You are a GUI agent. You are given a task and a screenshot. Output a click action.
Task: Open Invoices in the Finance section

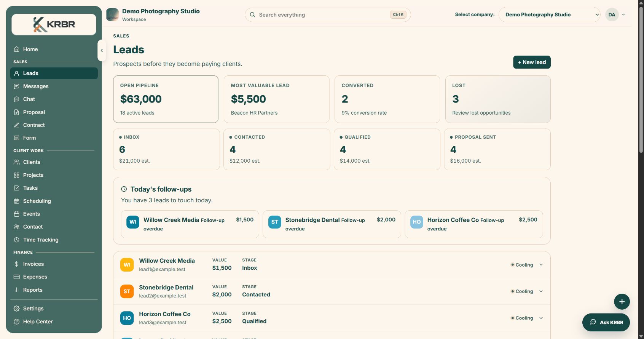[x=54, y=264]
